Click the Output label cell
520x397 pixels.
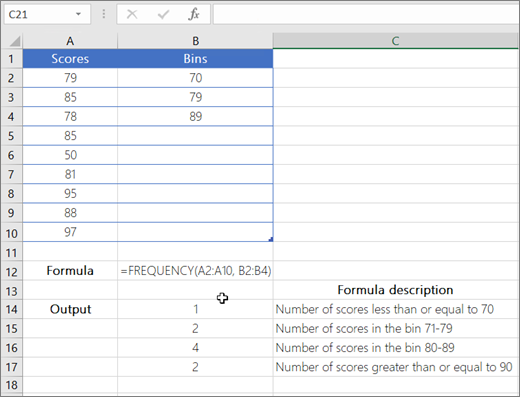coord(70,309)
